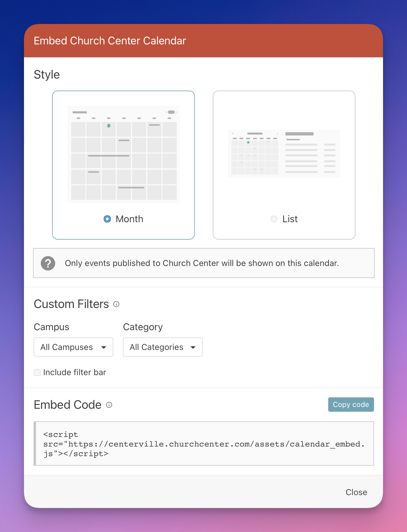The image size is (407, 532).
Task: Click inside the embed script code box
Action: [204, 444]
